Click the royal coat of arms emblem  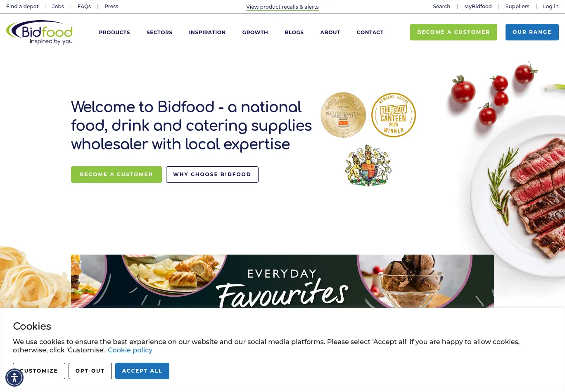click(x=368, y=165)
